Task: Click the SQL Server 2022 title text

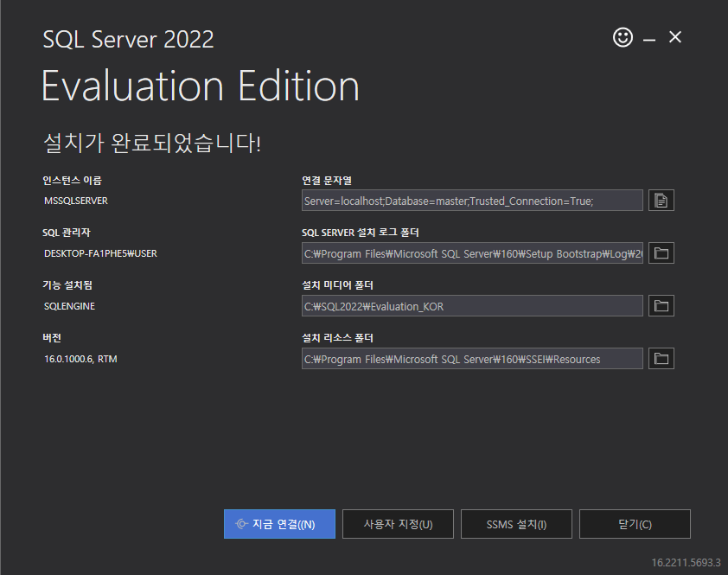Action: tap(129, 39)
